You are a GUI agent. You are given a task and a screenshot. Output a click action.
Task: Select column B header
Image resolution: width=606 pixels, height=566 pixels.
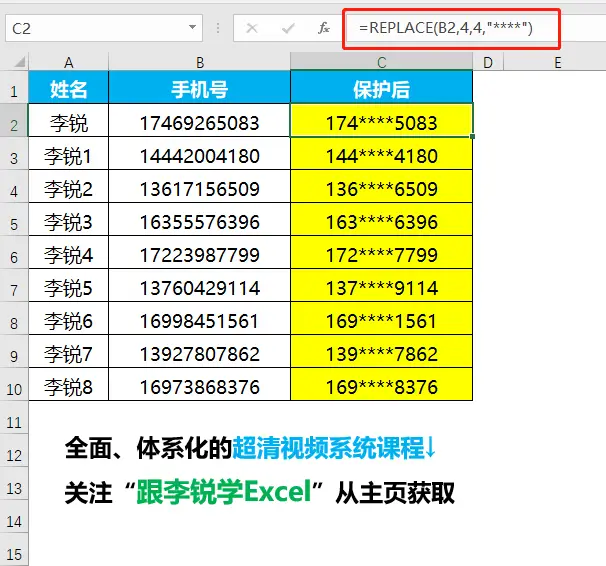tap(199, 62)
